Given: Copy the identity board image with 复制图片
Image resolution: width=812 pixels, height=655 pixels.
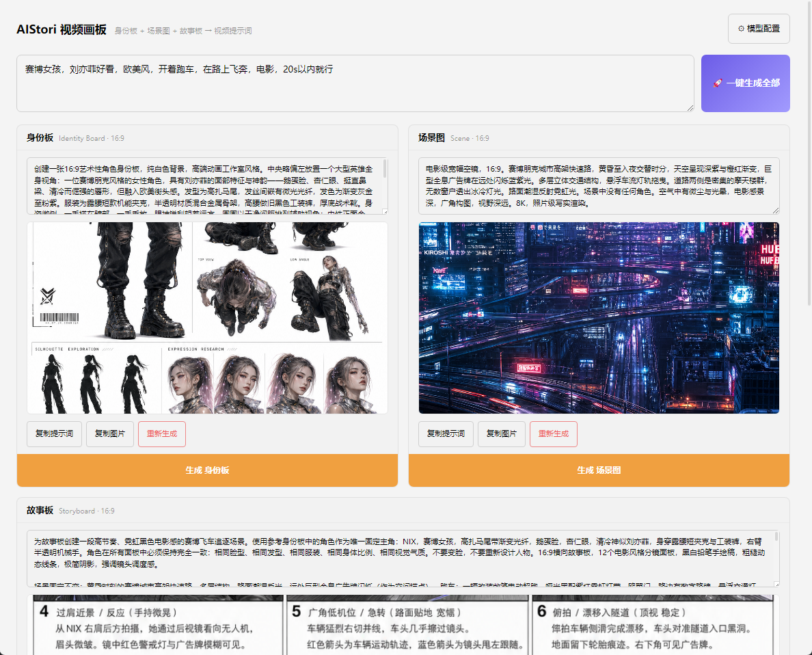Looking at the screenshot, I should (x=110, y=433).
